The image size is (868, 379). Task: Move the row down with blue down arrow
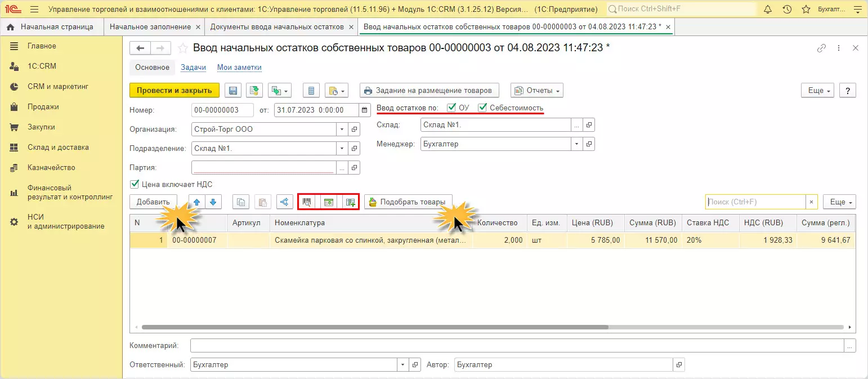[x=213, y=202]
